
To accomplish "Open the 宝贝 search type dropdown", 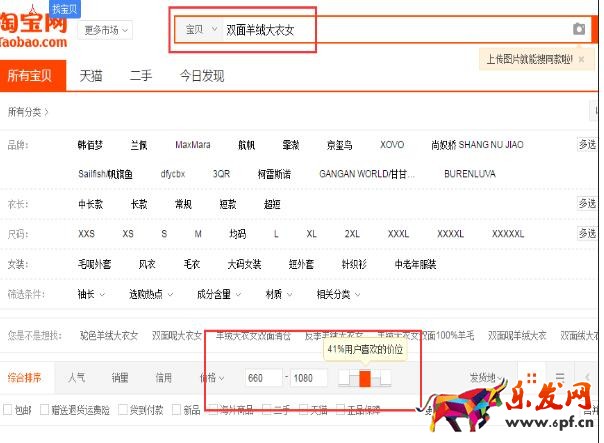I will (201, 30).
